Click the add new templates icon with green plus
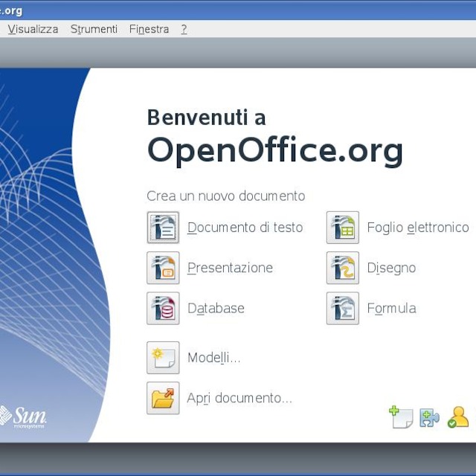Screen dimensions: 476x476 pos(401,417)
